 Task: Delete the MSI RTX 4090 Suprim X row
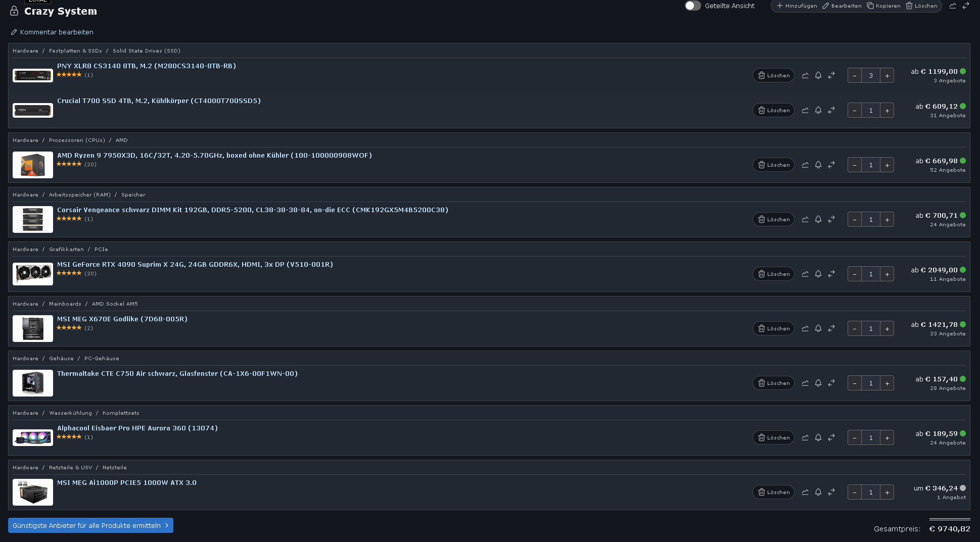click(x=773, y=274)
